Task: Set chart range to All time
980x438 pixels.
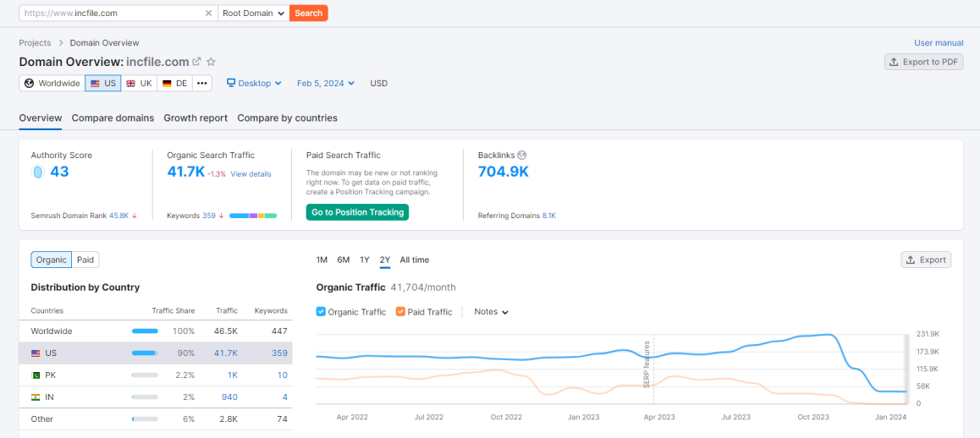Action: [415, 260]
